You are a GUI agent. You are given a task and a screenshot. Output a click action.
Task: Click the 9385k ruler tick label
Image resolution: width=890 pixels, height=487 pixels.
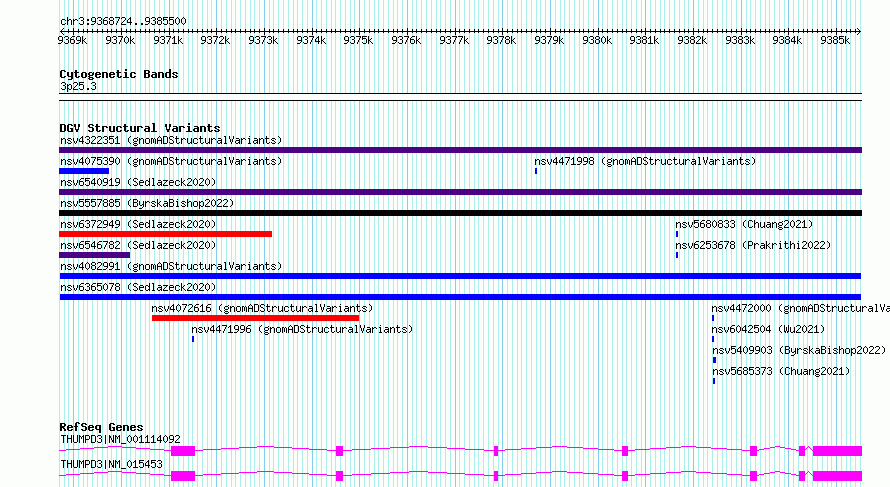click(835, 40)
